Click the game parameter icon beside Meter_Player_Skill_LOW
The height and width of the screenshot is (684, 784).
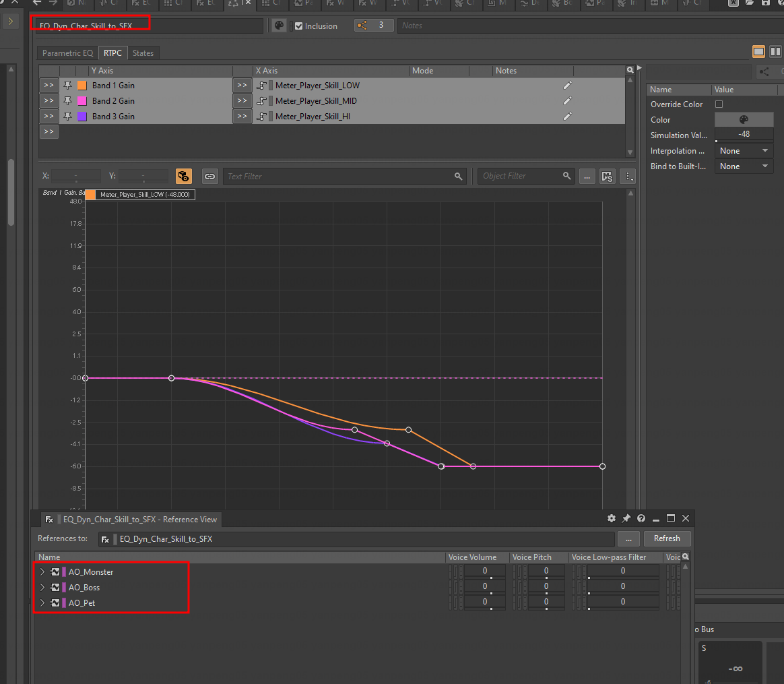coord(261,86)
